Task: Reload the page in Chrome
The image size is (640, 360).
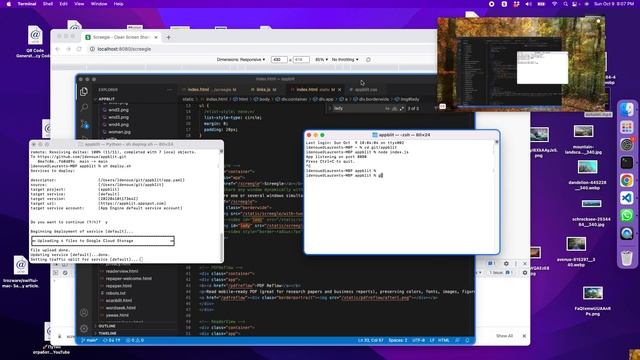Action: click(x=79, y=49)
